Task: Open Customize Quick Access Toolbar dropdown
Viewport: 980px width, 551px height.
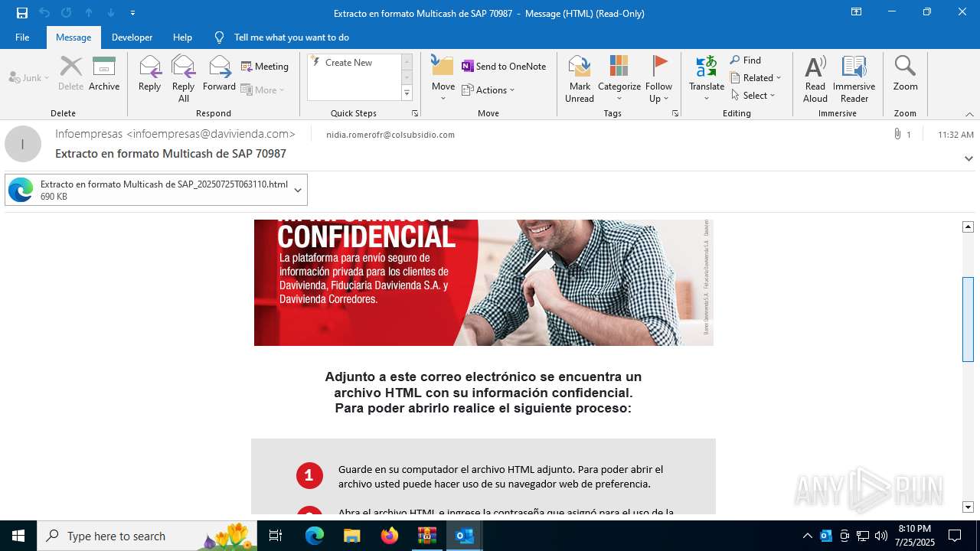Action: [x=132, y=13]
